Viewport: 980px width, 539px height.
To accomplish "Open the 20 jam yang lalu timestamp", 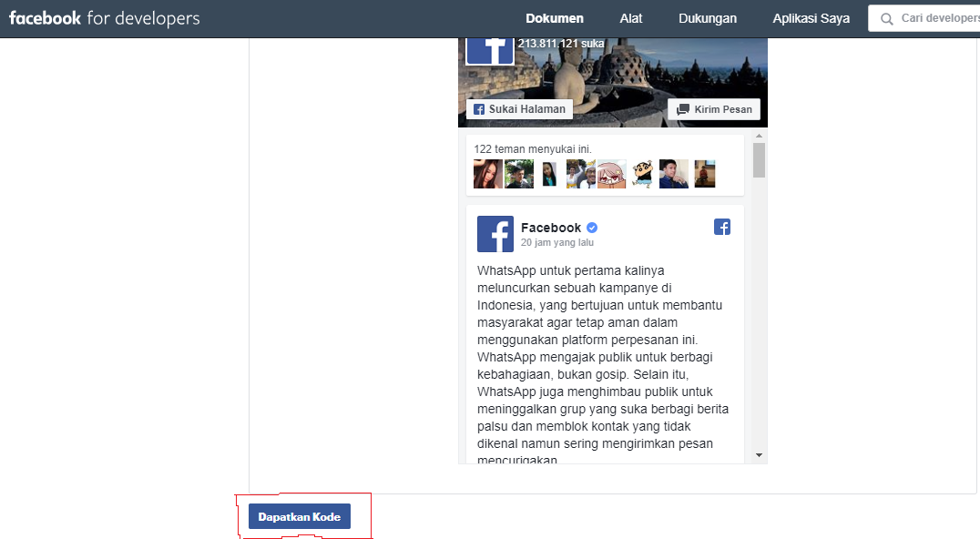I will click(557, 242).
